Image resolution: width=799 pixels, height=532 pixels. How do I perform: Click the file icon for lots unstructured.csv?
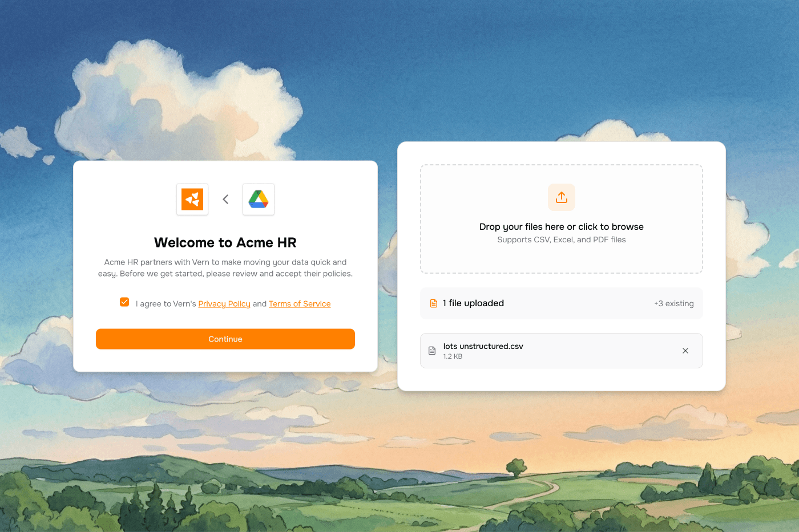pos(432,351)
